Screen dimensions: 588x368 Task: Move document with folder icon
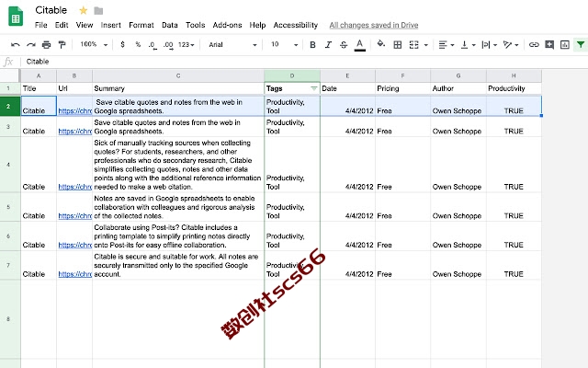[98, 10]
